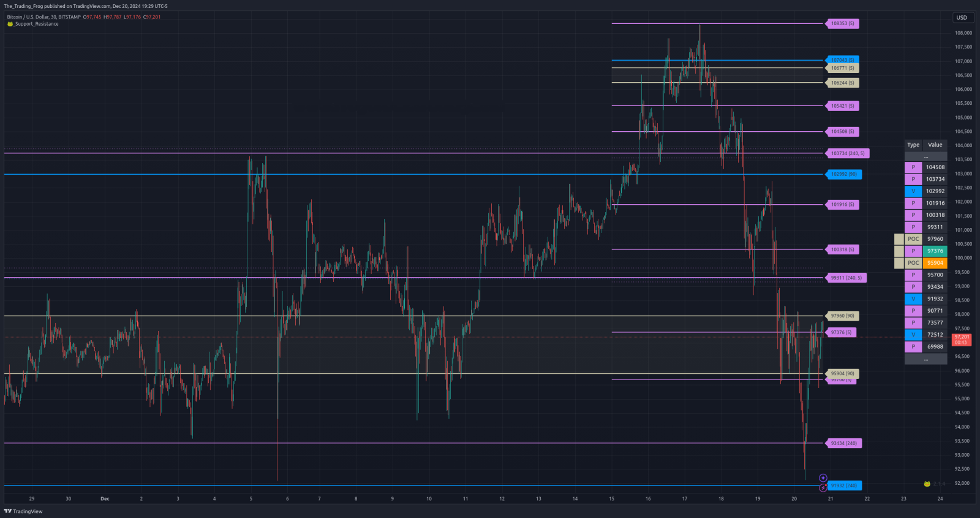This screenshot has height=518, width=980.
Task: Select the 95700 value in the table
Action: click(935, 275)
